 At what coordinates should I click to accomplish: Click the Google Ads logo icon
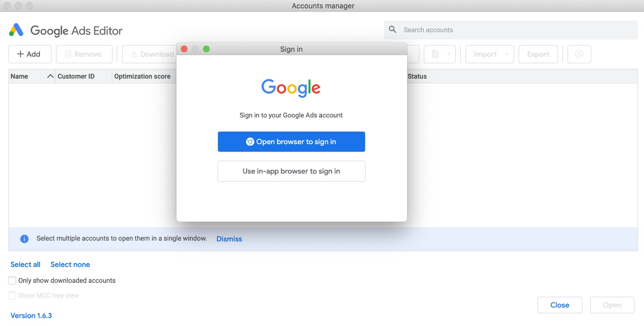point(16,30)
